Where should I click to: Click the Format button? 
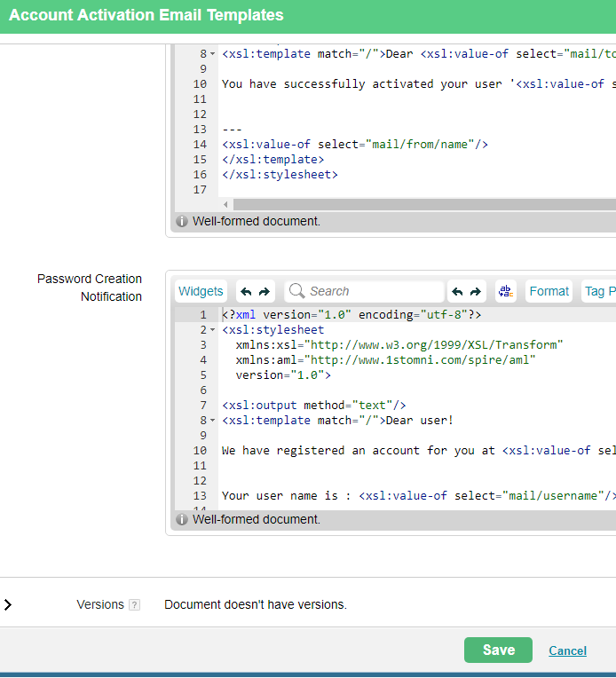(x=549, y=291)
